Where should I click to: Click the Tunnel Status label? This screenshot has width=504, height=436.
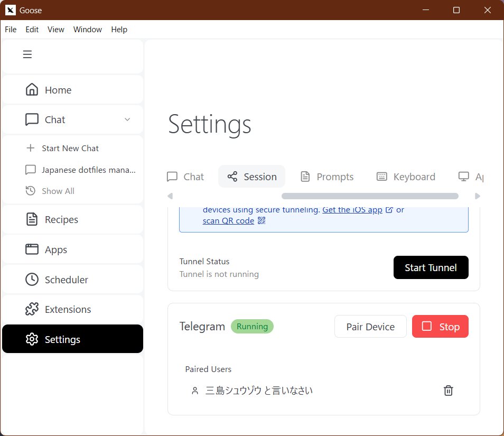point(204,262)
